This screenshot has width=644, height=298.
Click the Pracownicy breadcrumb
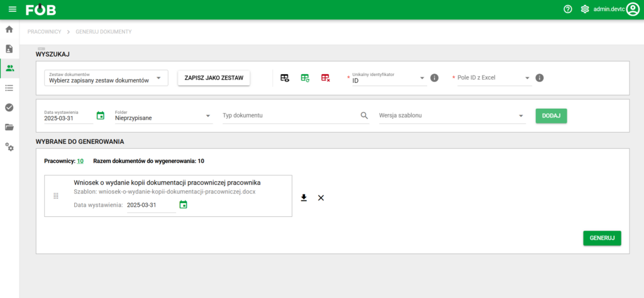coord(44,31)
